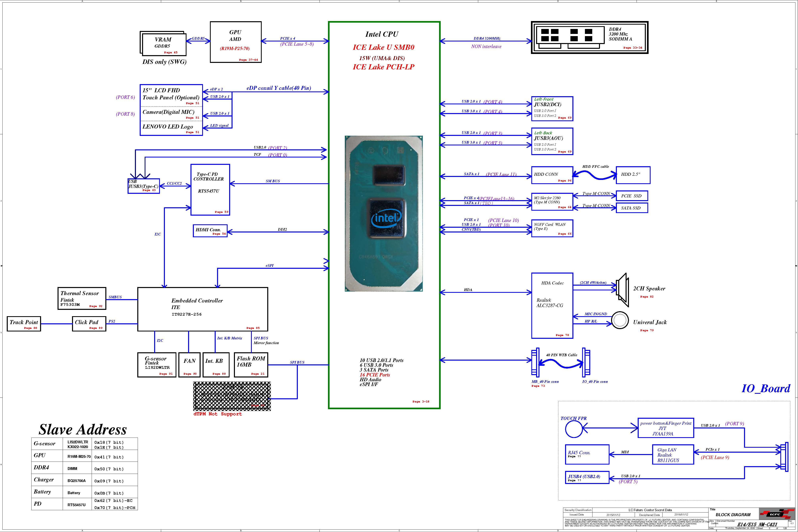Click the MB_40 Pin connector symbol
This screenshot has width=798, height=532.
coord(535,362)
